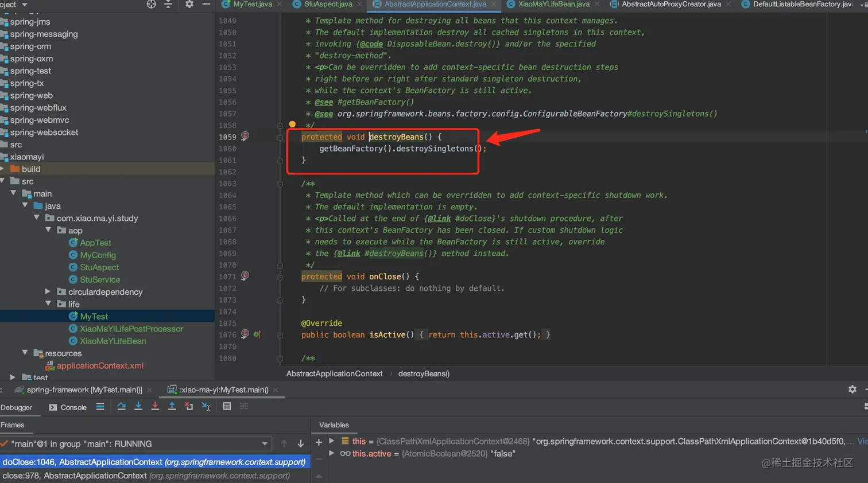Fold onClose method at line 1071
868x483 pixels.
coord(280,276)
